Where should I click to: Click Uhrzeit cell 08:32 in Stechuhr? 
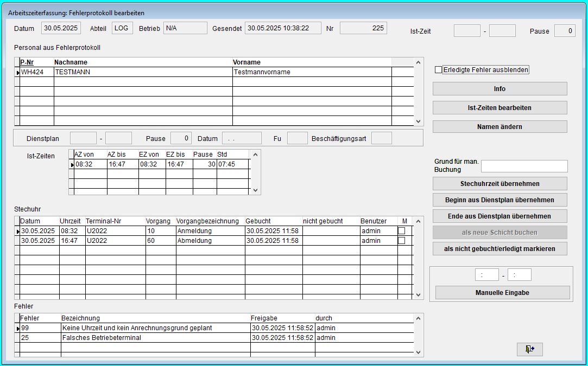[72, 231]
